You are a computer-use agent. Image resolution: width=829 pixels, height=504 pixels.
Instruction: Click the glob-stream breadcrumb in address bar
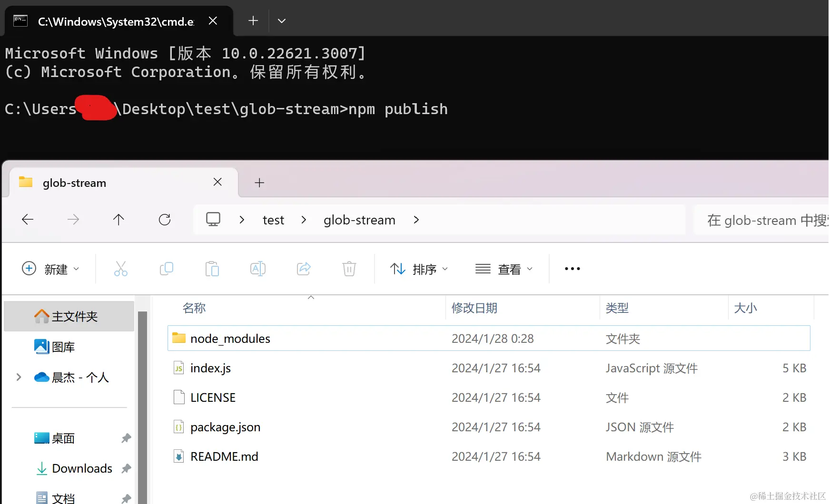click(x=359, y=220)
